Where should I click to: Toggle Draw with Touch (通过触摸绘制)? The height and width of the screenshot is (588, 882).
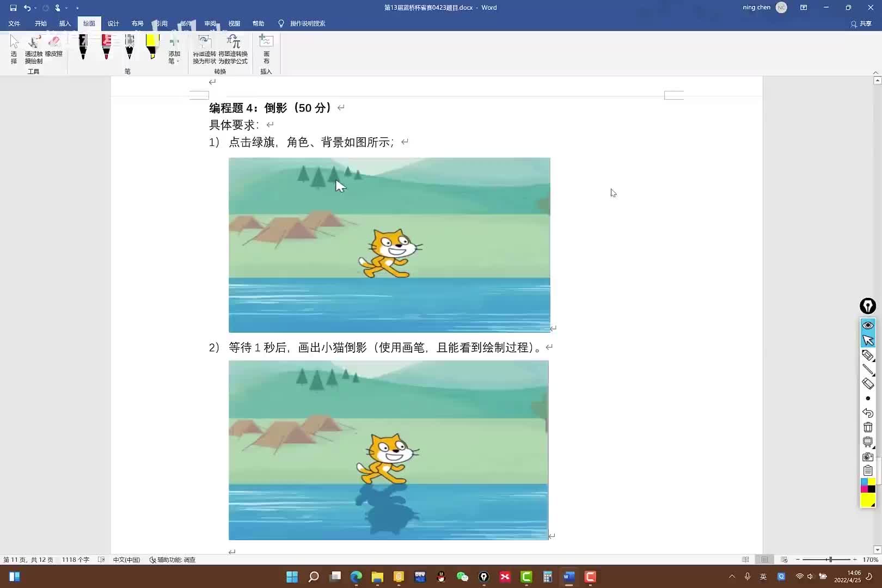click(34, 50)
